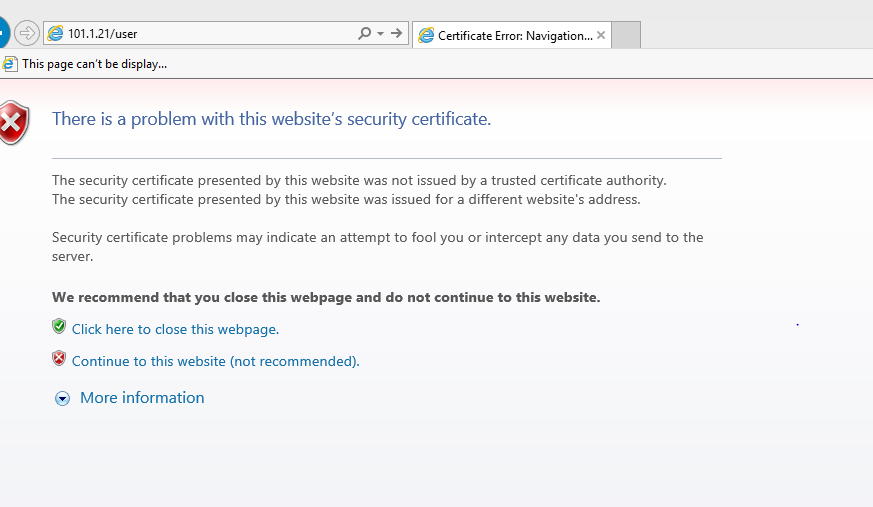Click the green shield icon beside close link
873x507 pixels.
pos(59,327)
